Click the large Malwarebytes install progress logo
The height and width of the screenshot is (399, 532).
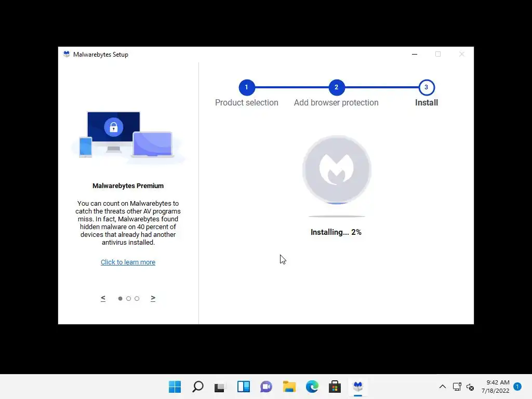pyautogui.click(x=337, y=170)
